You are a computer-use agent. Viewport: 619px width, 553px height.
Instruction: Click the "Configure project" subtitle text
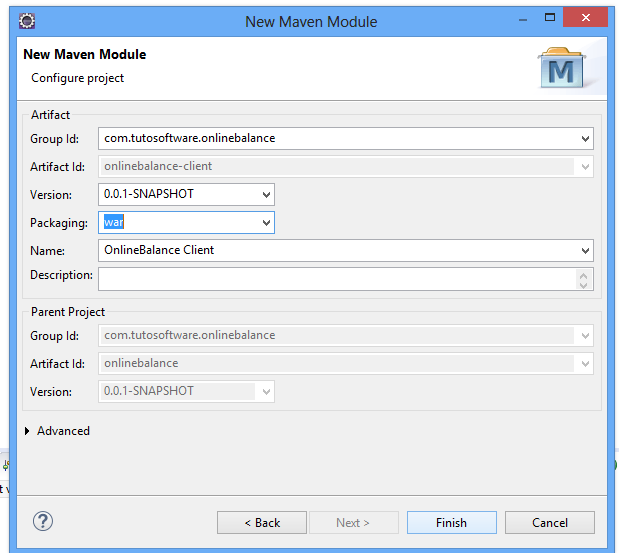point(77,78)
